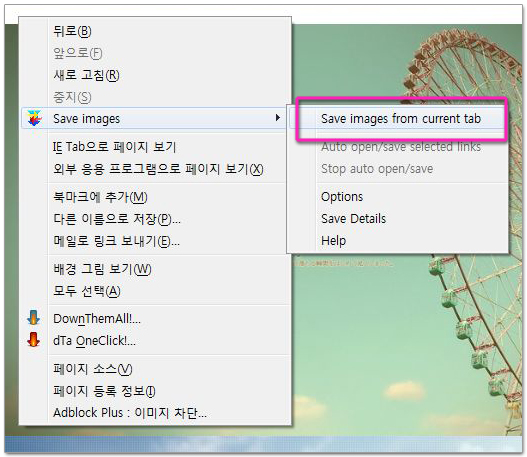527x457 pixels.
Task: Click Adblock Plus : 이미지 차단...
Action: 155,413
